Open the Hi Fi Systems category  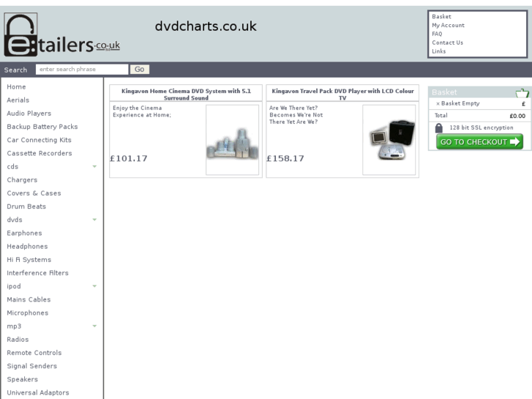[x=29, y=260]
